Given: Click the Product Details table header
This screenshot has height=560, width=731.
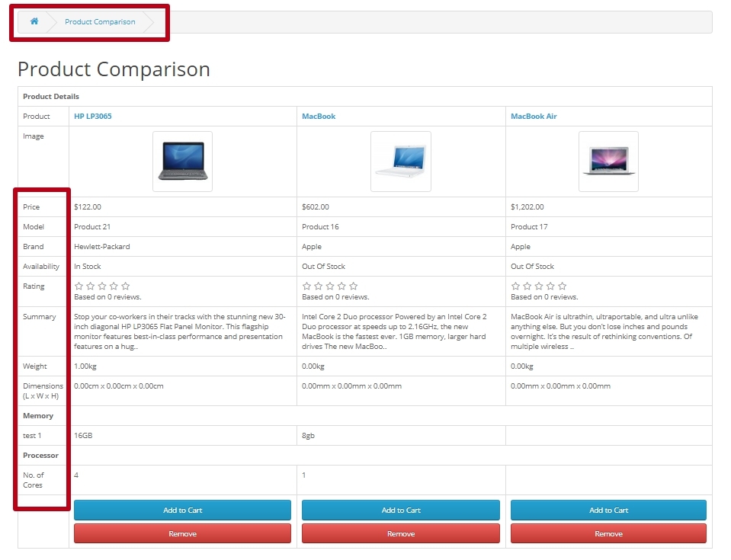Looking at the screenshot, I should [51, 97].
